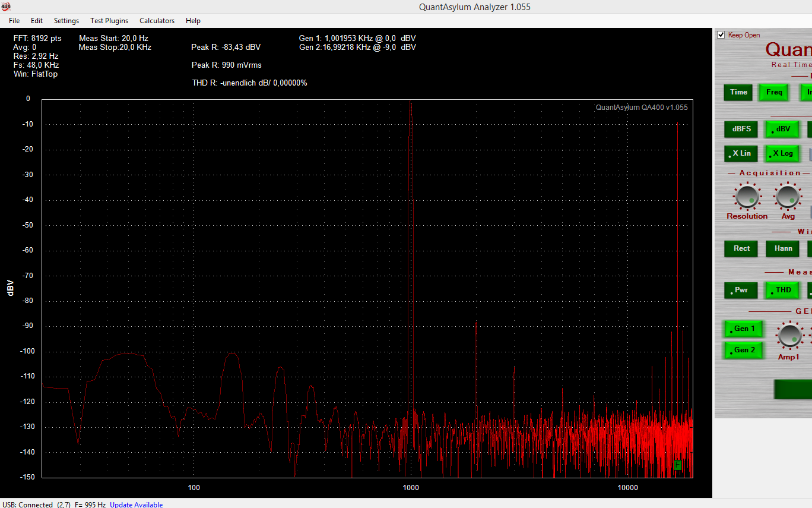The width and height of the screenshot is (812, 508).
Task: Toggle the dBV units button
Action: tap(782, 129)
